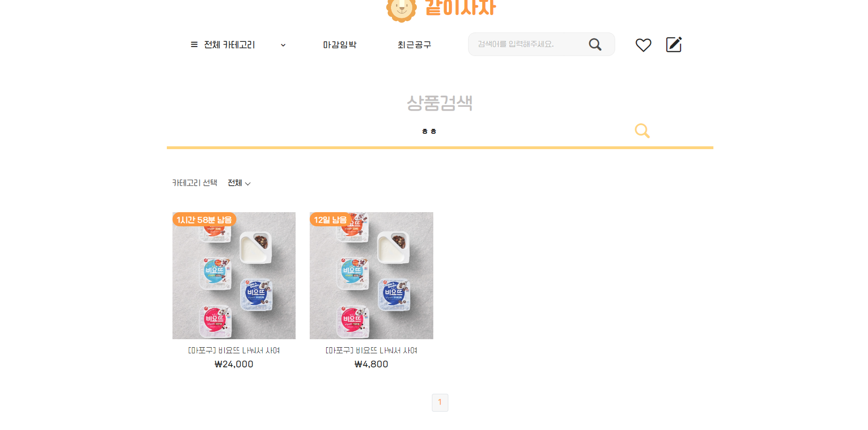Click the 같이사자 site title
The height and width of the screenshot is (430, 868).
pos(461,8)
